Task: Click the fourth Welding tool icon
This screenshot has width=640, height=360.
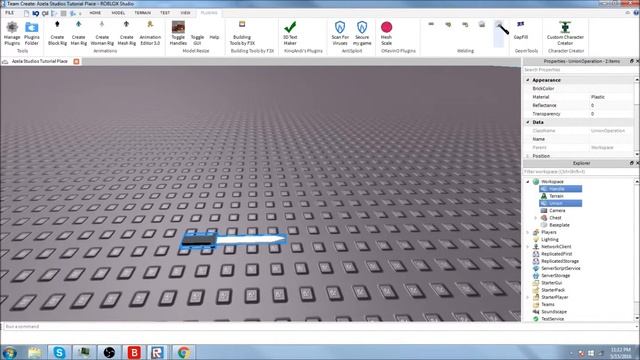Action: pos(482,24)
